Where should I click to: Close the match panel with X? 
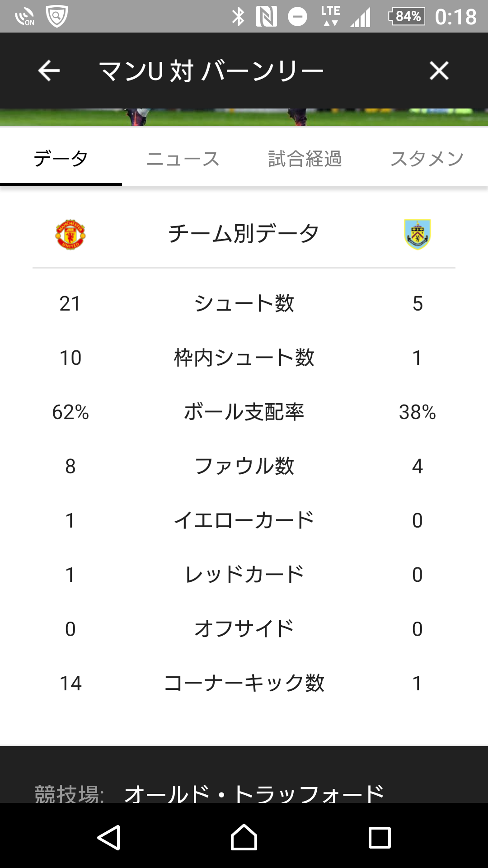click(439, 71)
